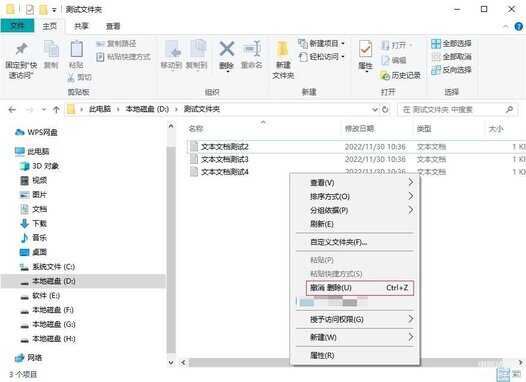Click Invert Selection (反向选择)

pyautogui.click(x=451, y=70)
